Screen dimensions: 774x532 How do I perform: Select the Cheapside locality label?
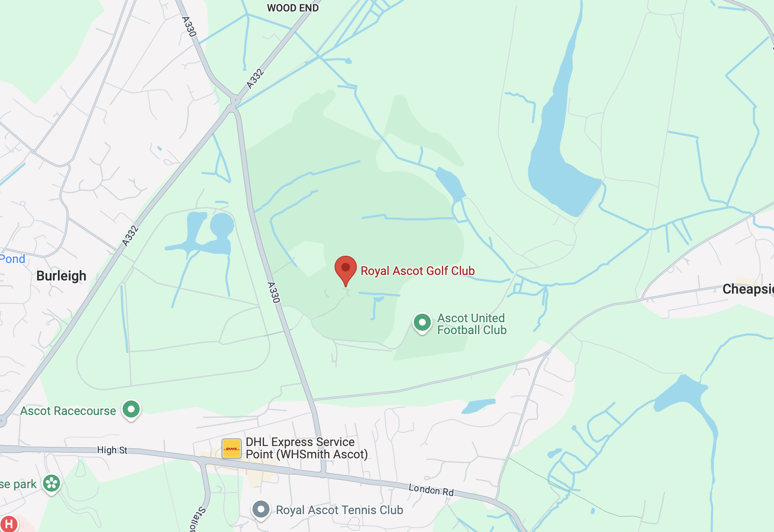(748, 289)
